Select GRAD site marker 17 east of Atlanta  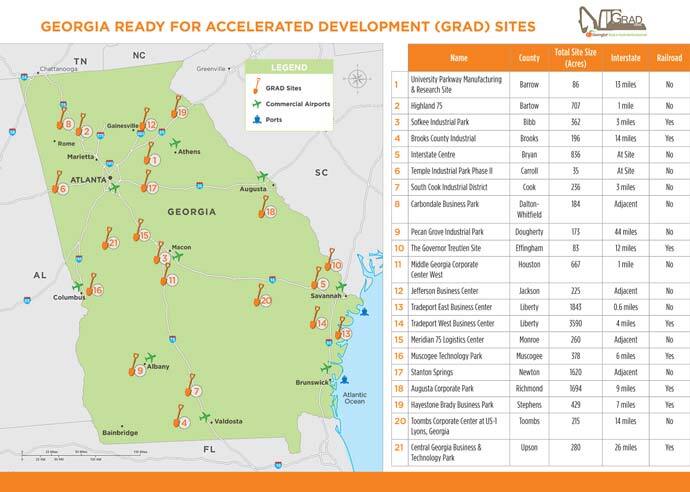click(150, 182)
